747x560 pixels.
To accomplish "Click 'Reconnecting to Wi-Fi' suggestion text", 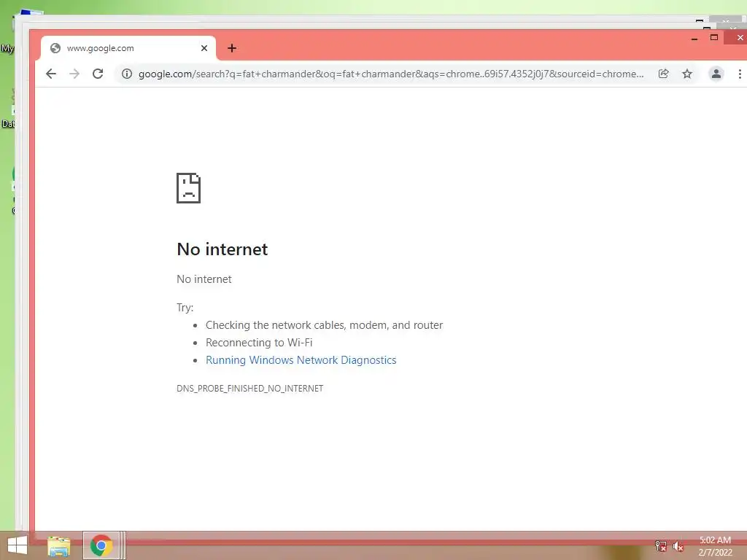I will [259, 343].
